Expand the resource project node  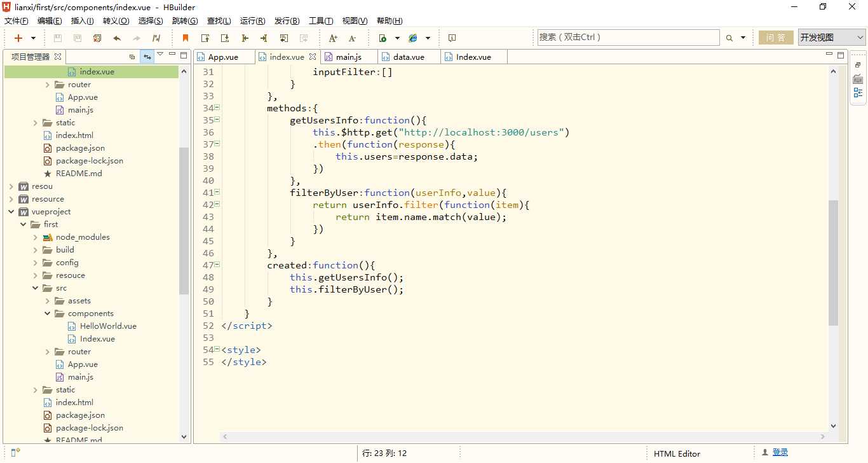coord(11,199)
